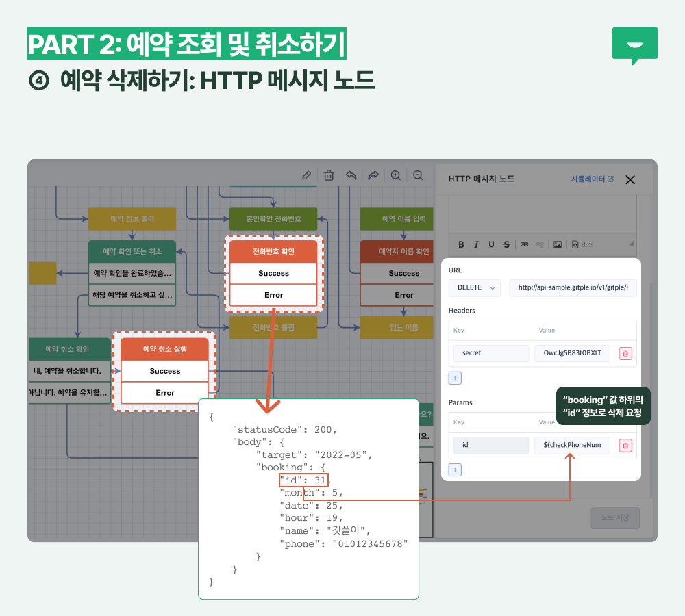This screenshot has height=616, width=685.
Task: Click the trash delete icon in canvas toolbar
Action: (329, 175)
